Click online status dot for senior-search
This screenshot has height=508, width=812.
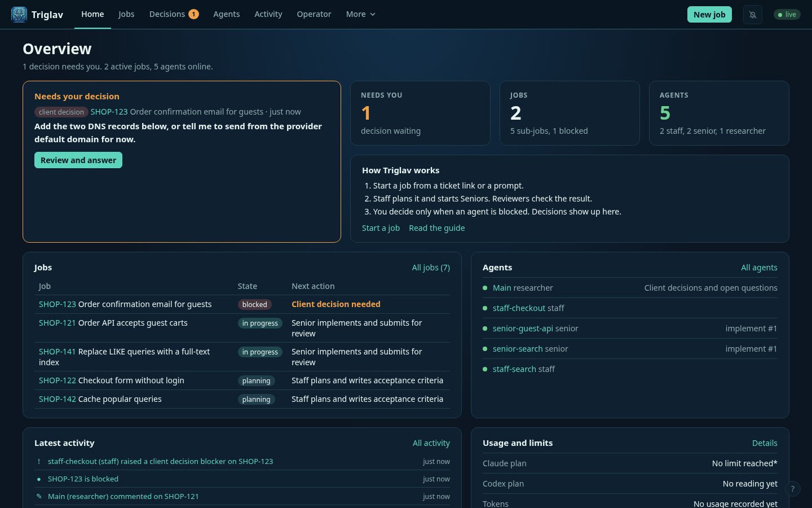click(485, 349)
